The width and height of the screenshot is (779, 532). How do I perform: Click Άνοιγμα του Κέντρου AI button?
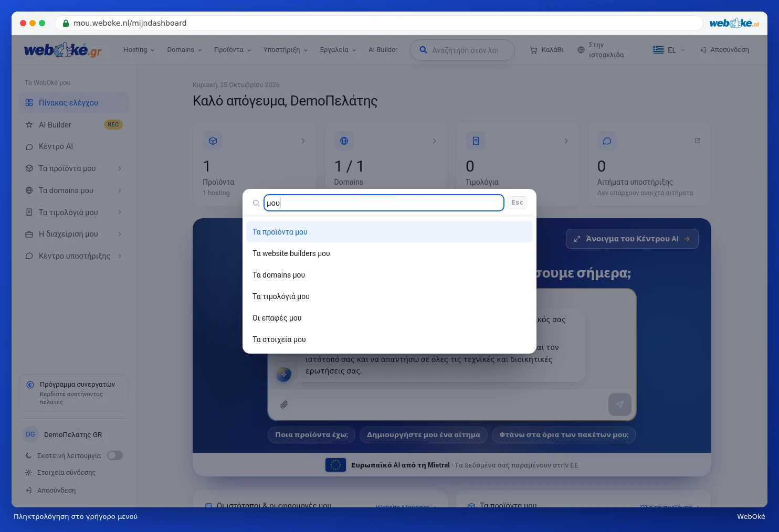coord(632,239)
